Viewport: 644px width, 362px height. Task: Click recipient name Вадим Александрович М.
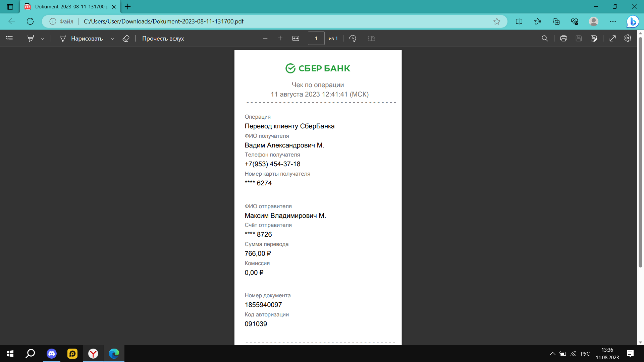point(284,145)
